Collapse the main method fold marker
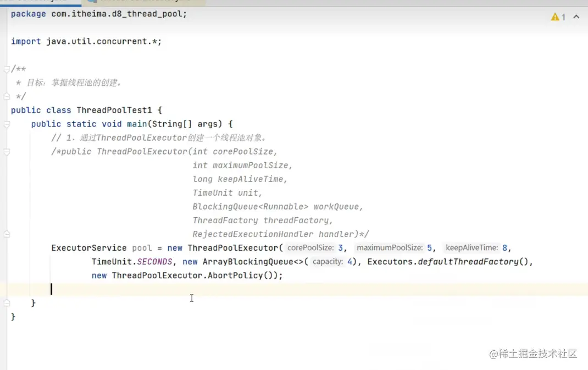 point(7,124)
